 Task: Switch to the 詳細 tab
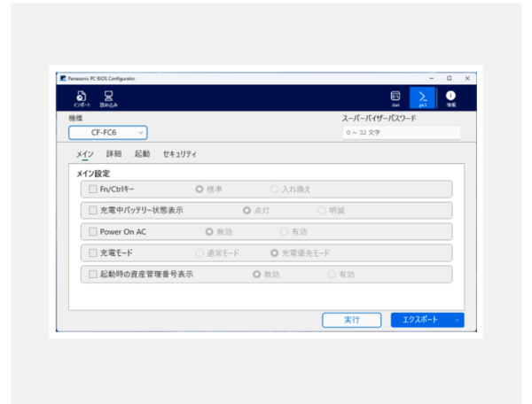pos(113,154)
